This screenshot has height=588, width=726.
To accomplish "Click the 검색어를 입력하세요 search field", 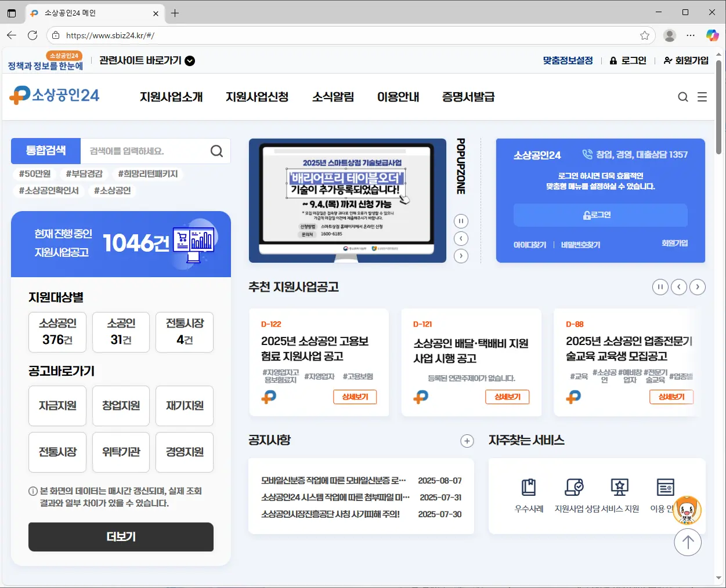I will pyautogui.click(x=145, y=151).
